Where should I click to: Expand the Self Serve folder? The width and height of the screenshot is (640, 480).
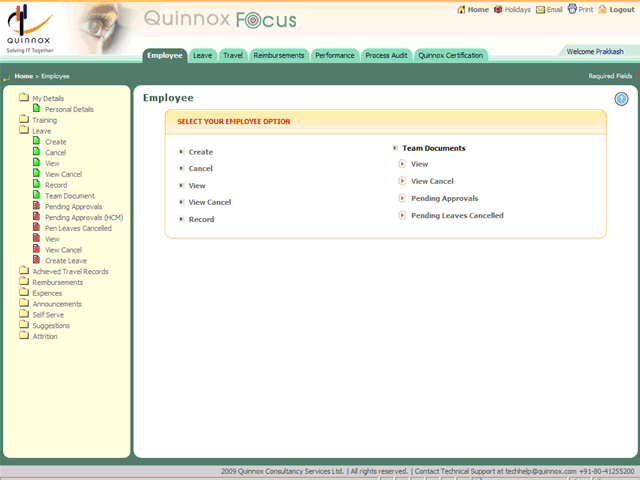(24, 315)
